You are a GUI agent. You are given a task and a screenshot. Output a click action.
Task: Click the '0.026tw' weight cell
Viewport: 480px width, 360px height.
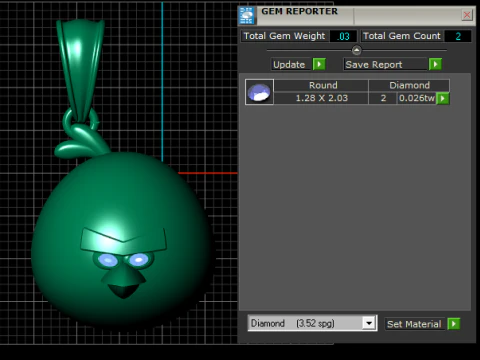(x=417, y=98)
